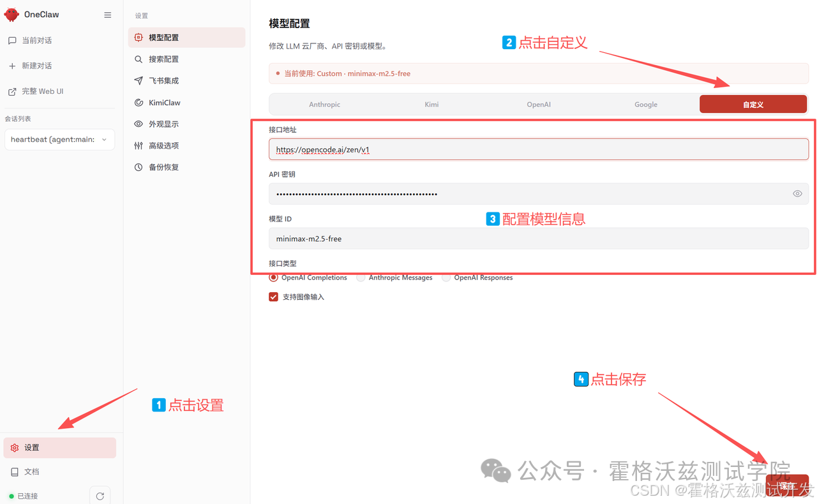
Task: Click the 外观显示 eye icon
Action: tap(139, 124)
